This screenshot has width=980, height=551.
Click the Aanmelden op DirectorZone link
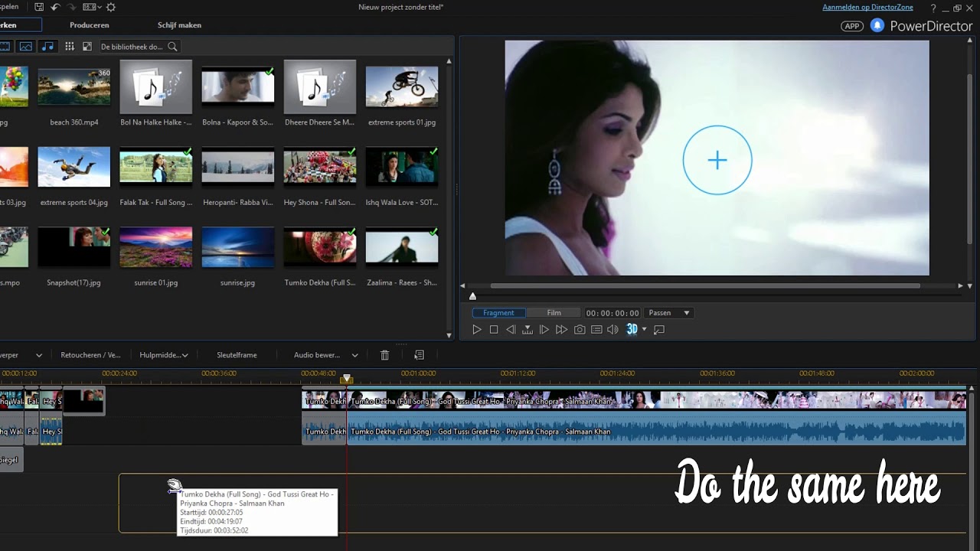[867, 7]
